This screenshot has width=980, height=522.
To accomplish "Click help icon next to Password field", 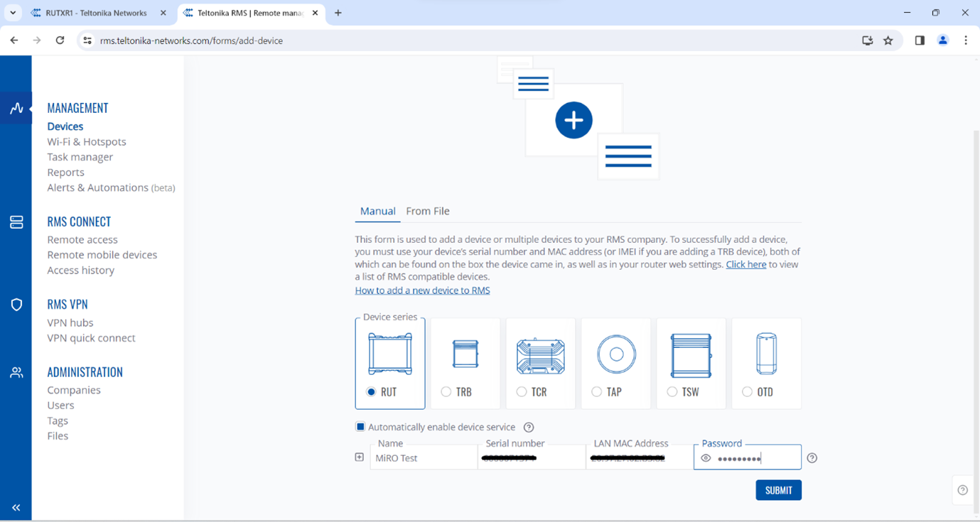I will point(812,458).
